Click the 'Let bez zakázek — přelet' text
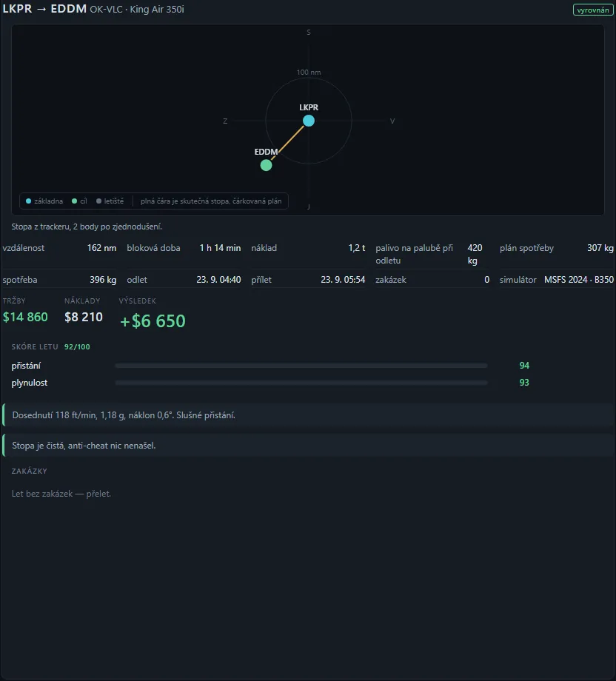616x681 pixels. 61,494
